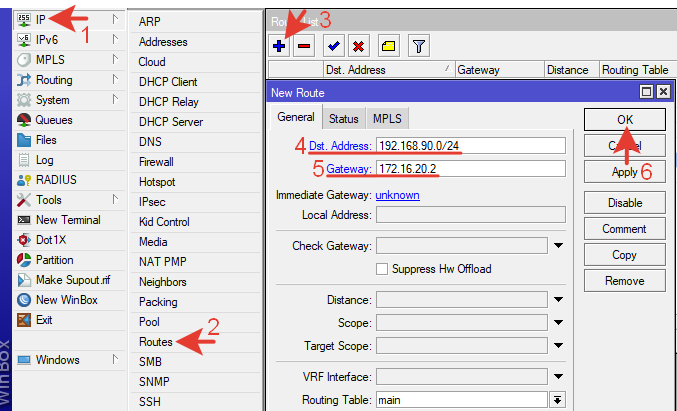Click the Exit door icon
Image resolution: width=677 pixels, height=411 pixels.
click(24, 320)
